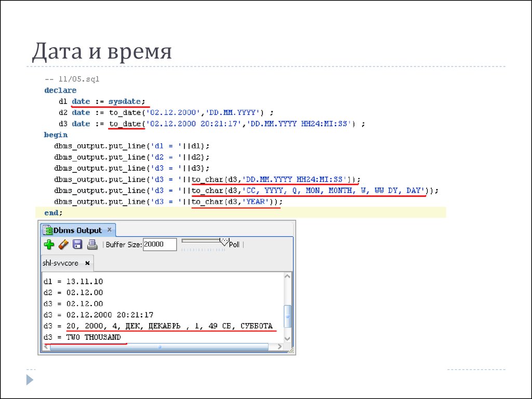
Task: Close the Dbms Output tab
Action: coord(110,230)
